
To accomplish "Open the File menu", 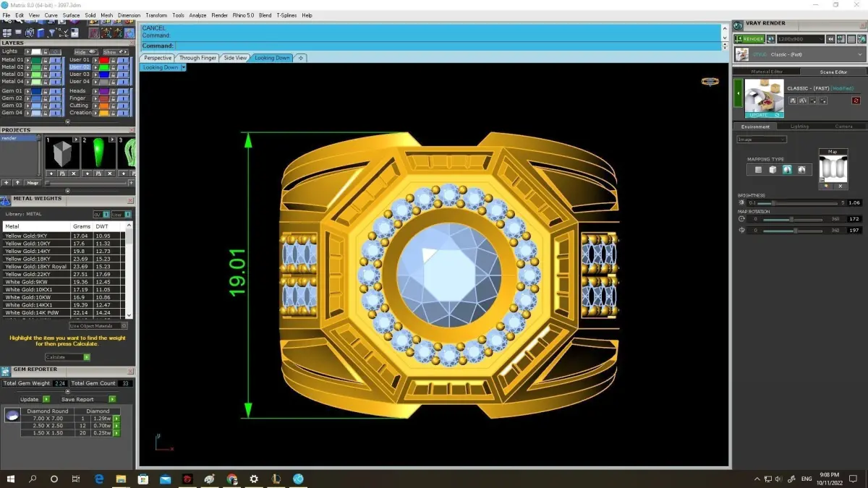I will pyautogui.click(x=7, y=15).
